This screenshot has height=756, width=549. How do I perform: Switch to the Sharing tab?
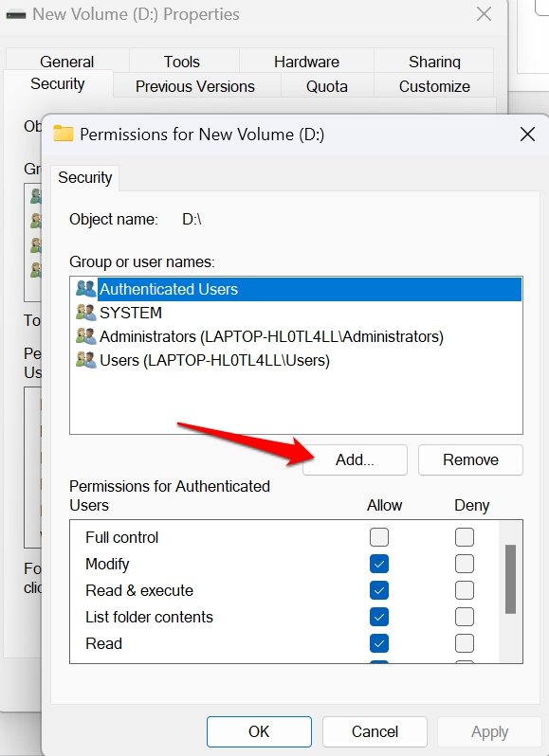click(x=434, y=62)
